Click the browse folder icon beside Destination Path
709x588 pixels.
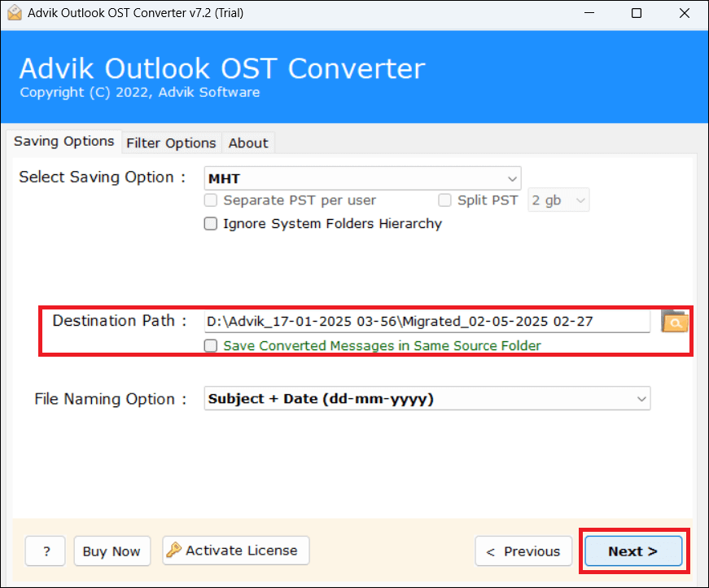coord(675,322)
